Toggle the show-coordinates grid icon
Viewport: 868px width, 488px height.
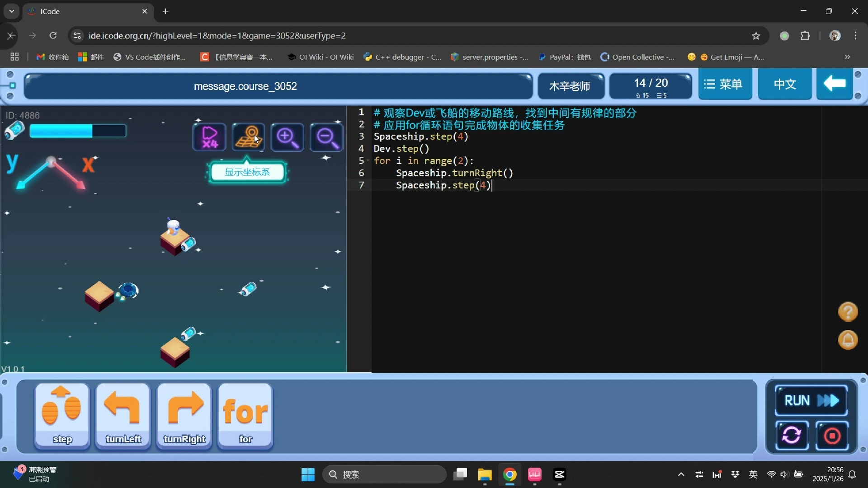pyautogui.click(x=248, y=137)
